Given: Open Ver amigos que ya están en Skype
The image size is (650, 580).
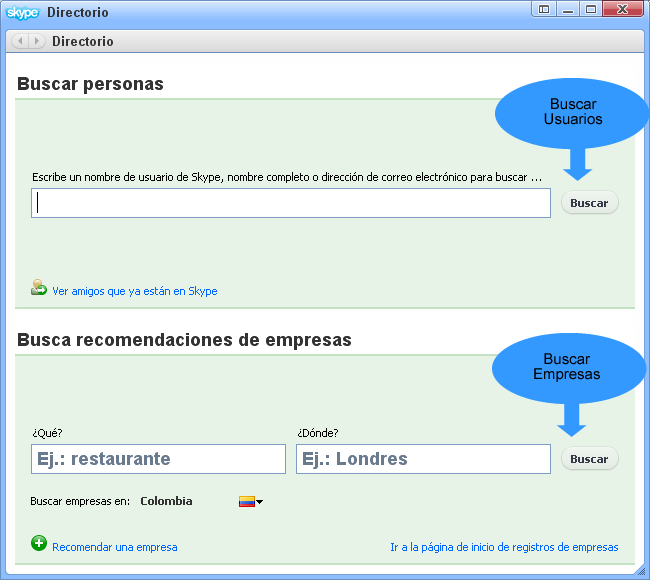Looking at the screenshot, I should point(134,291).
